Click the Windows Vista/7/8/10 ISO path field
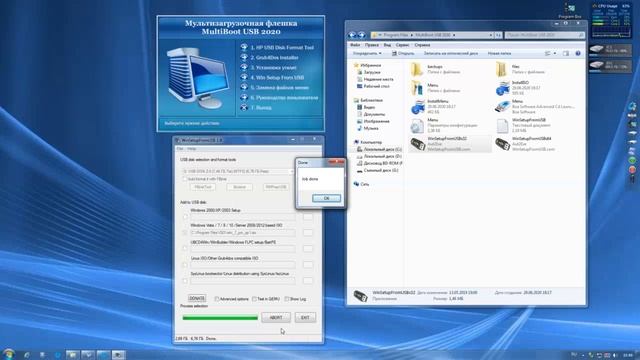Screen dimensions: 640x360 242,233
